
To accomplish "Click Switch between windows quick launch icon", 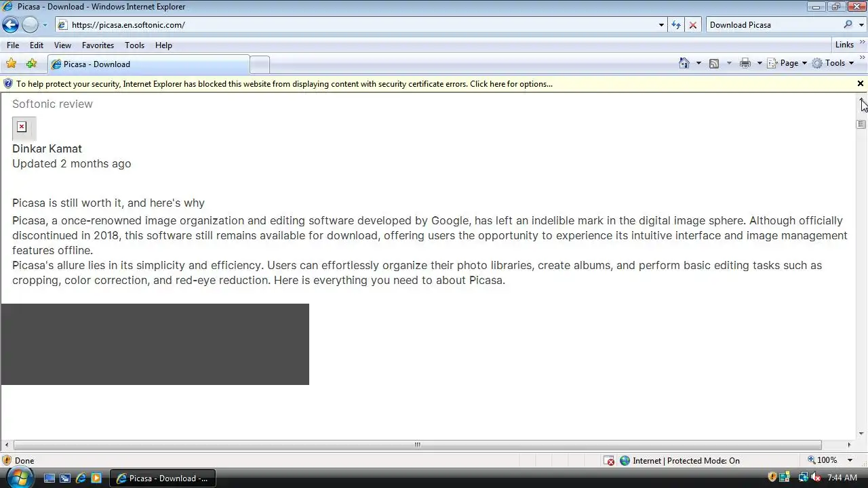I will click(x=65, y=478).
